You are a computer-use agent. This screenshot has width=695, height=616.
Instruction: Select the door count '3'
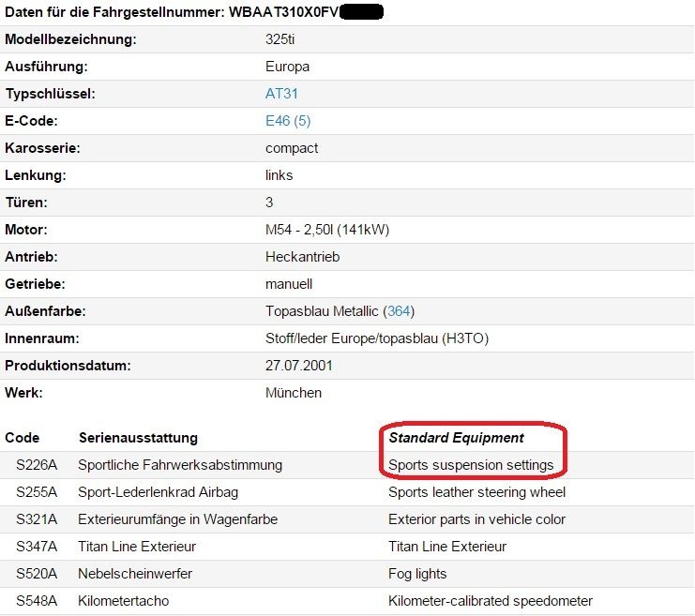click(269, 203)
